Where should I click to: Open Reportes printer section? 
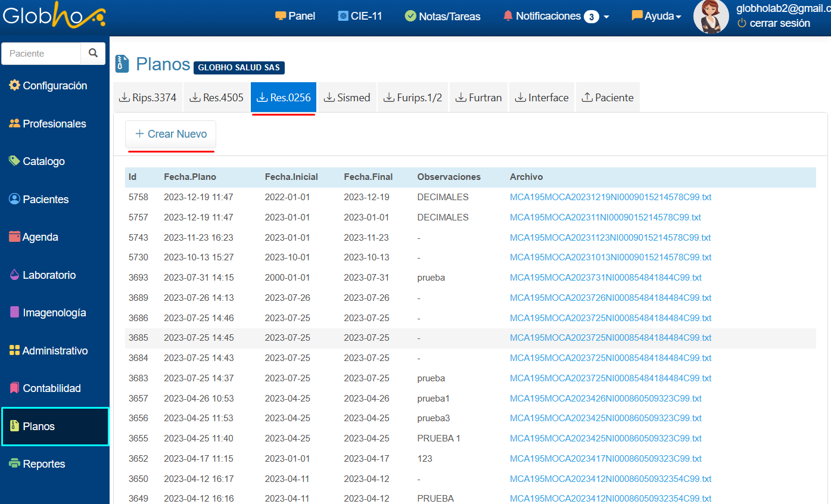37,464
